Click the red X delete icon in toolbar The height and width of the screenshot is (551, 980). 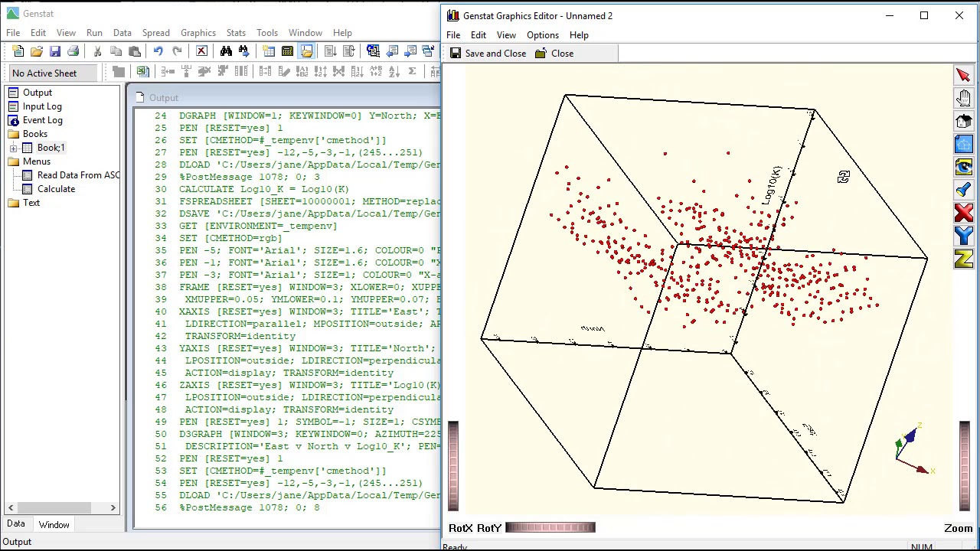click(x=201, y=51)
